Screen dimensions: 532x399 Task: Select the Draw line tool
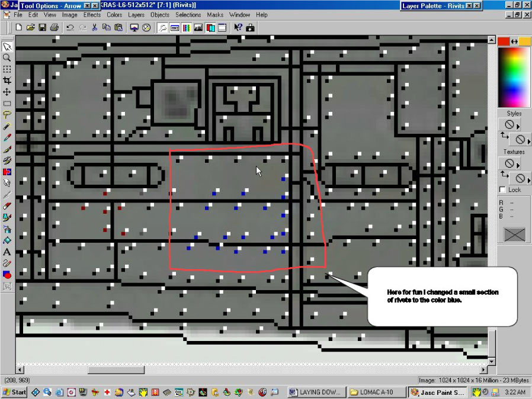[x=7, y=263]
